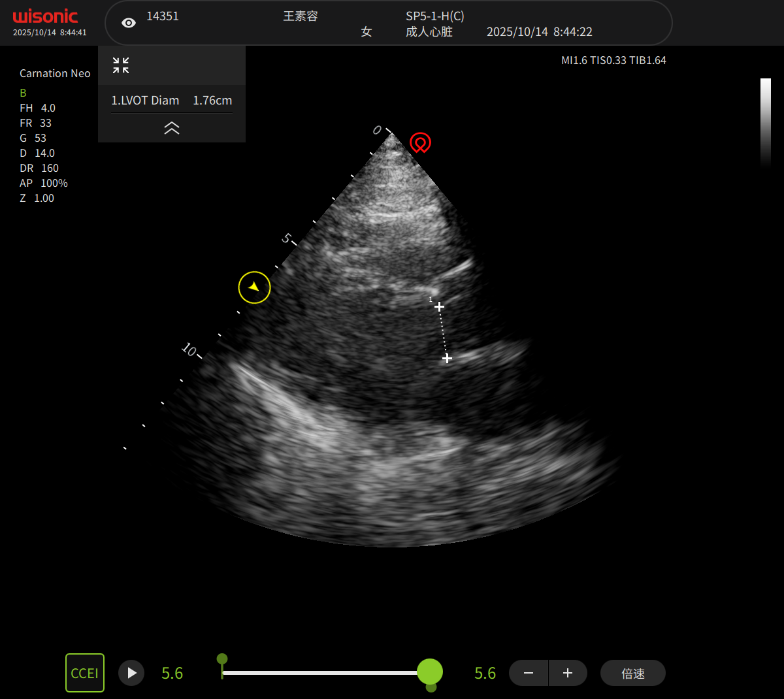Increase playback speed with plus button
This screenshot has height=699, width=784.
(x=568, y=673)
